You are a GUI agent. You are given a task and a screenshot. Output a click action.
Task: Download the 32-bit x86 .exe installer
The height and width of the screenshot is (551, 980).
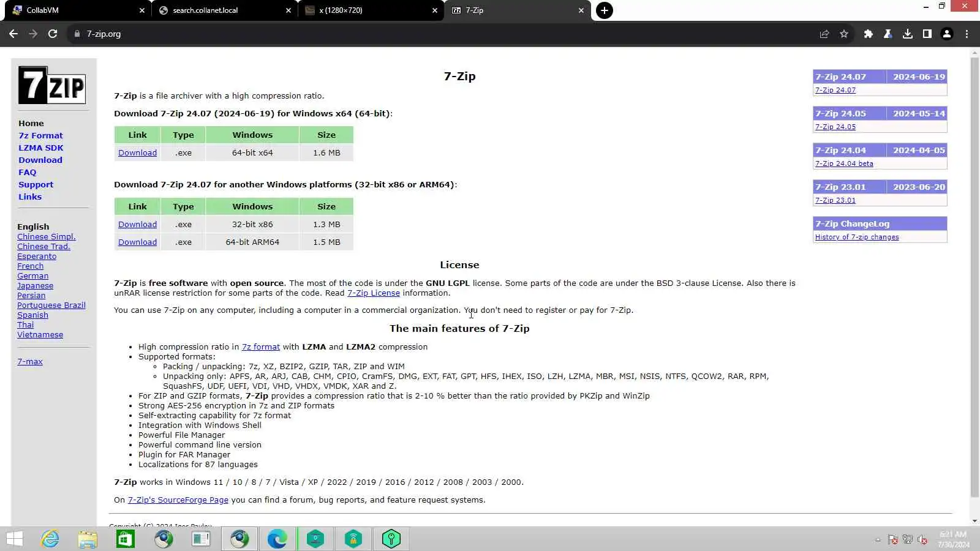coord(137,225)
